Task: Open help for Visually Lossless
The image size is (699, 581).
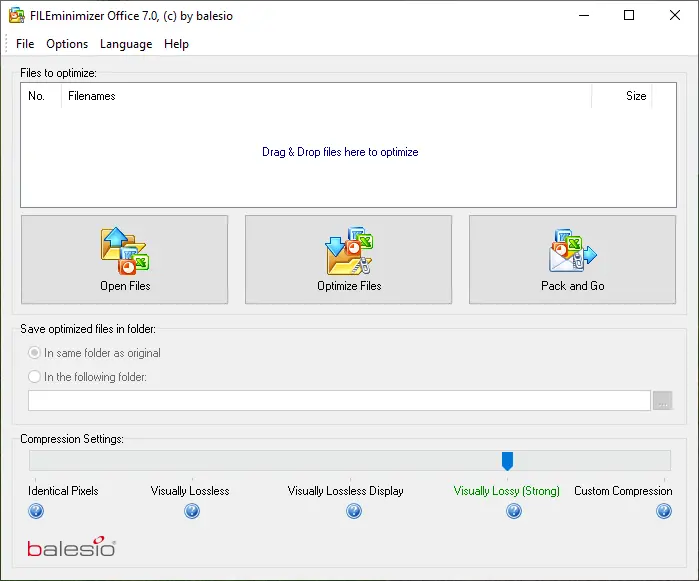Action: click(x=192, y=511)
